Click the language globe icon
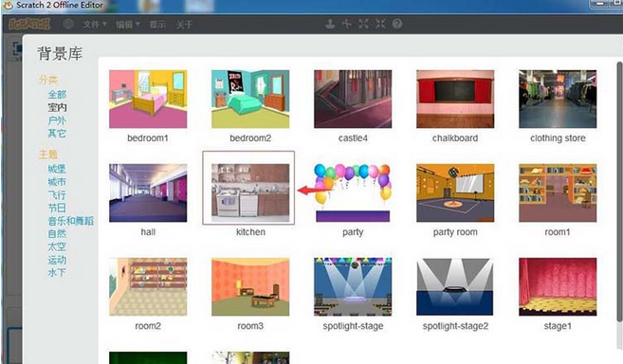The height and width of the screenshot is (364, 623). (68, 25)
